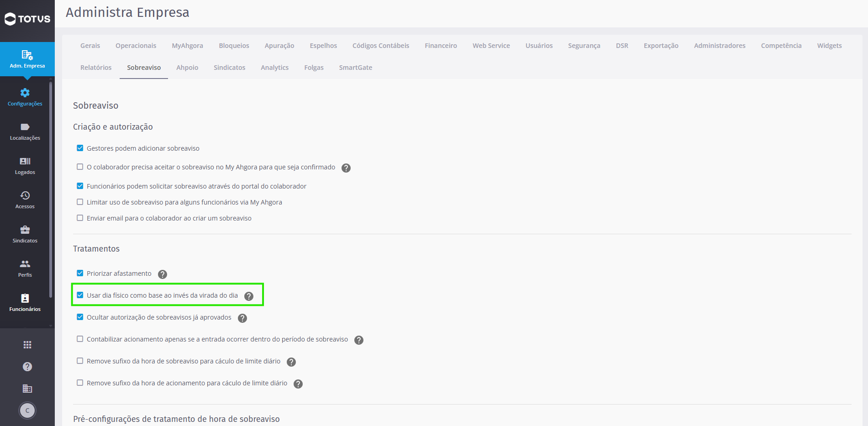Check Remove sufixo da hora de sobreaviso
The width and height of the screenshot is (868, 426).
click(x=80, y=361)
